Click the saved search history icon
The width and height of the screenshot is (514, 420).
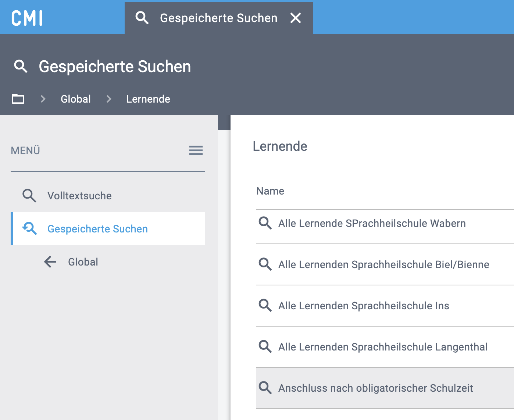(x=29, y=229)
